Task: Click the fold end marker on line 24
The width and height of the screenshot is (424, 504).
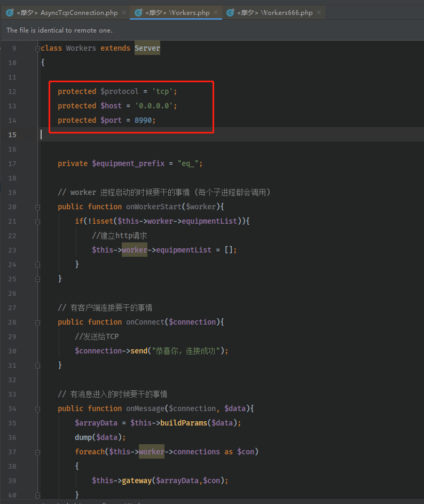Action: point(37,265)
